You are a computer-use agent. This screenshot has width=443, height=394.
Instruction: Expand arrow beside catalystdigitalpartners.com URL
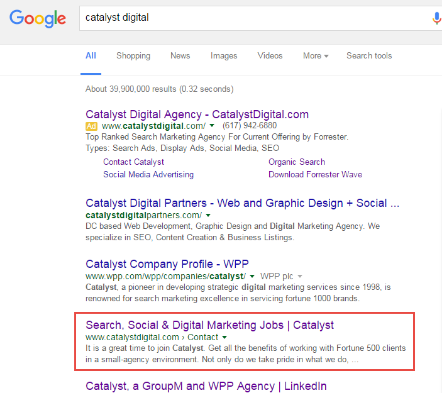tap(208, 215)
